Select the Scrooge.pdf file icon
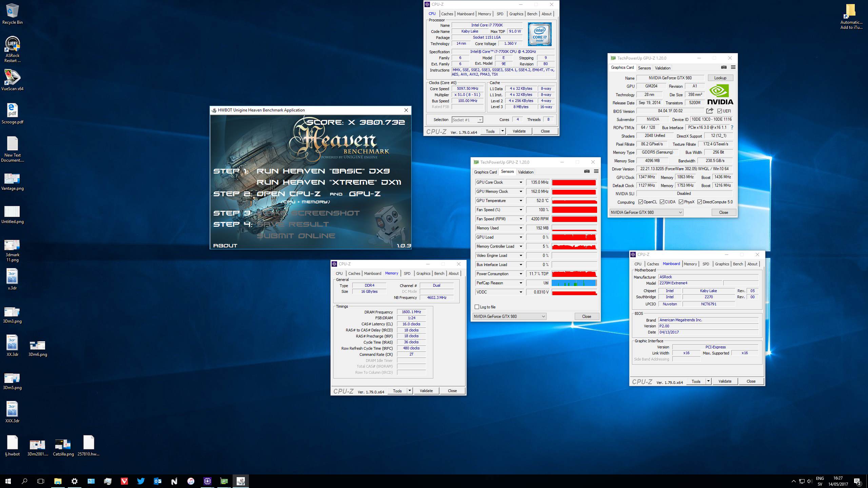This screenshot has width=868, height=488. tap(13, 113)
